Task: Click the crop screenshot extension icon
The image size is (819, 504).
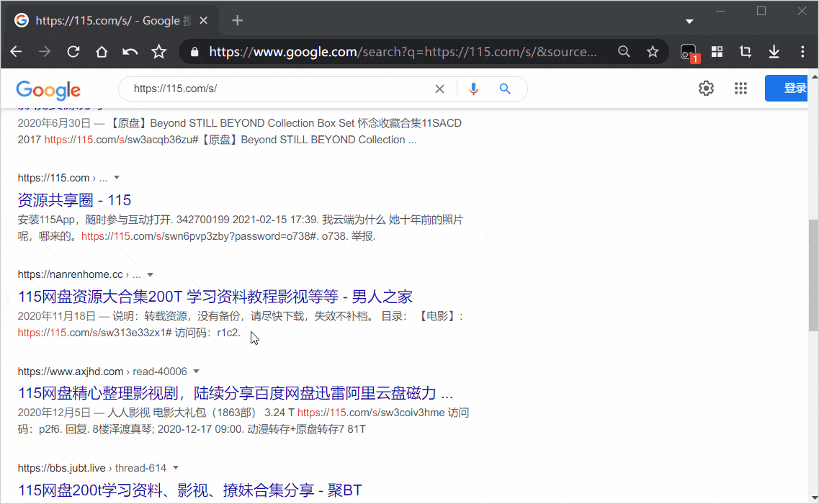Action: tap(746, 52)
